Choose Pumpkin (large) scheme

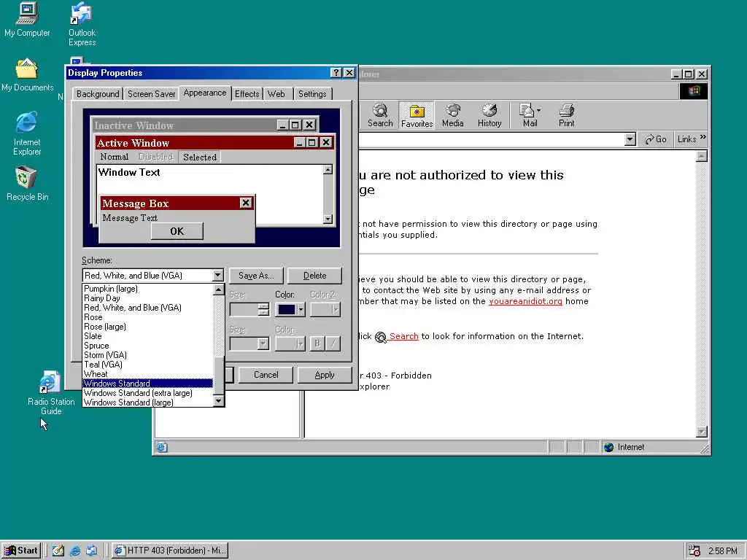point(147,289)
